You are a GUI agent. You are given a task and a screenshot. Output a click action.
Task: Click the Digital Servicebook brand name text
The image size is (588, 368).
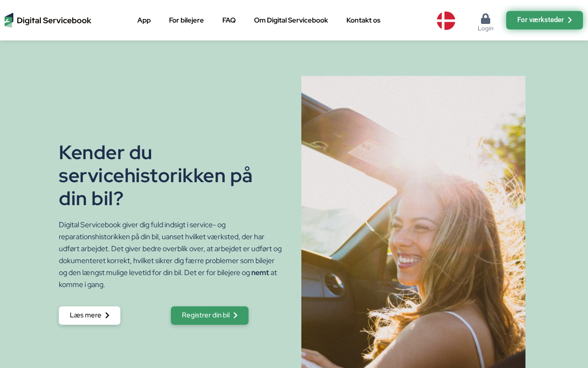[x=54, y=21]
